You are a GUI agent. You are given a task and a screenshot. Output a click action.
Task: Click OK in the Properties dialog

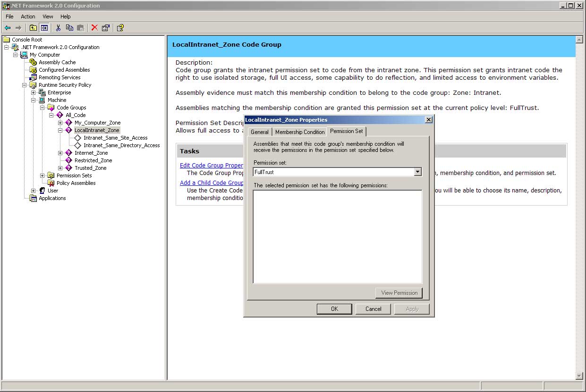[334, 309]
